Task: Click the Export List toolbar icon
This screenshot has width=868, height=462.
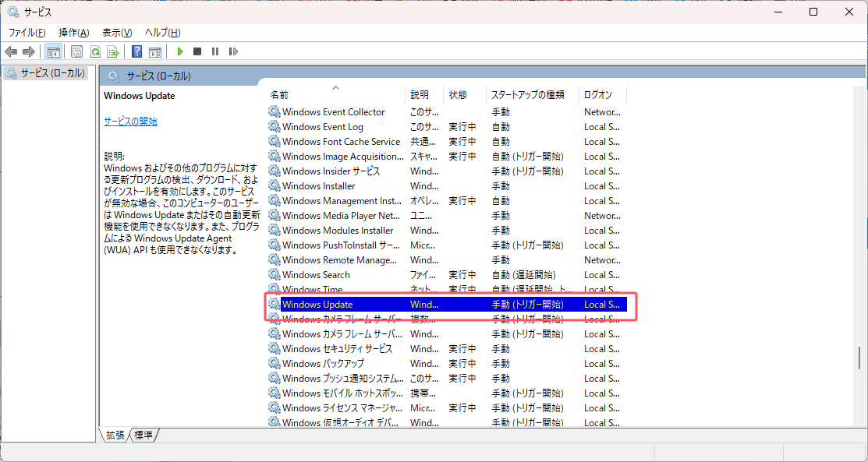Action: [x=113, y=51]
